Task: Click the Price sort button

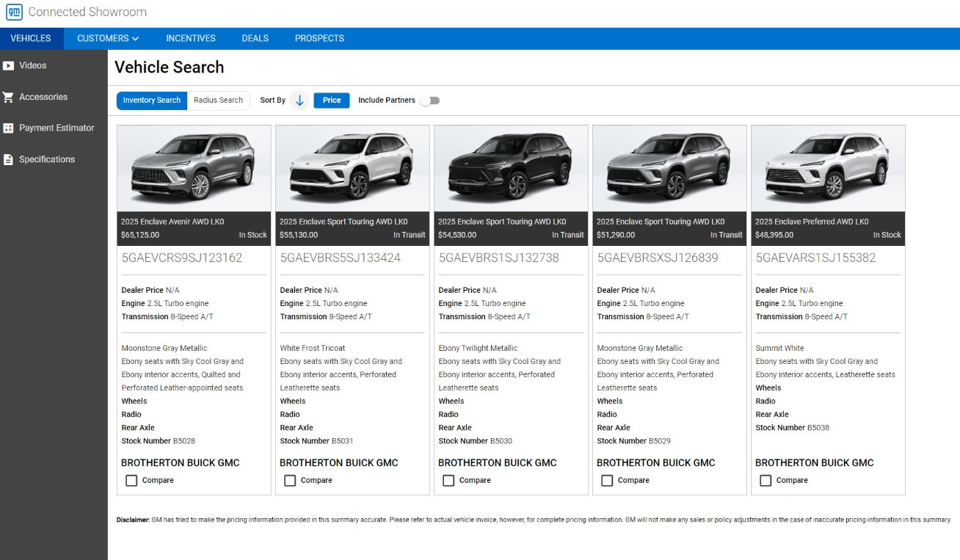Action: 332,101
